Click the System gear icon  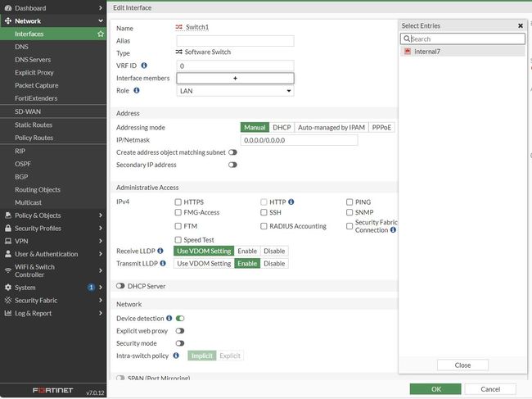pyautogui.click(x=8, y=288)
